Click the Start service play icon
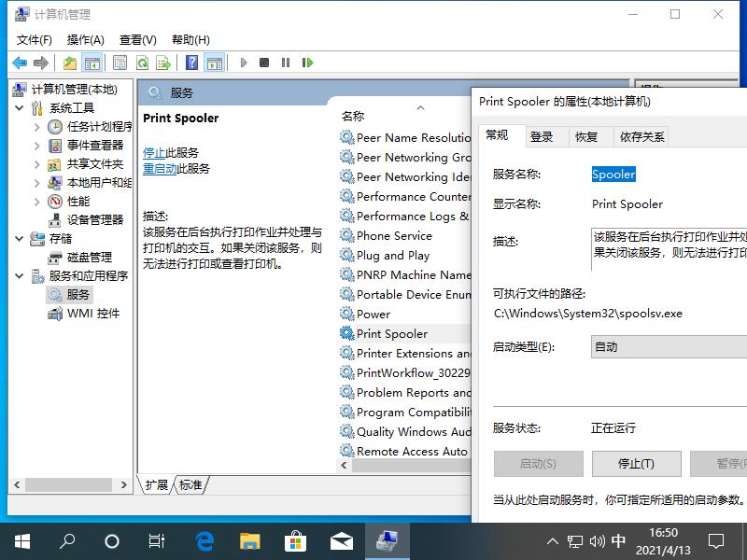 pos(244,63)
